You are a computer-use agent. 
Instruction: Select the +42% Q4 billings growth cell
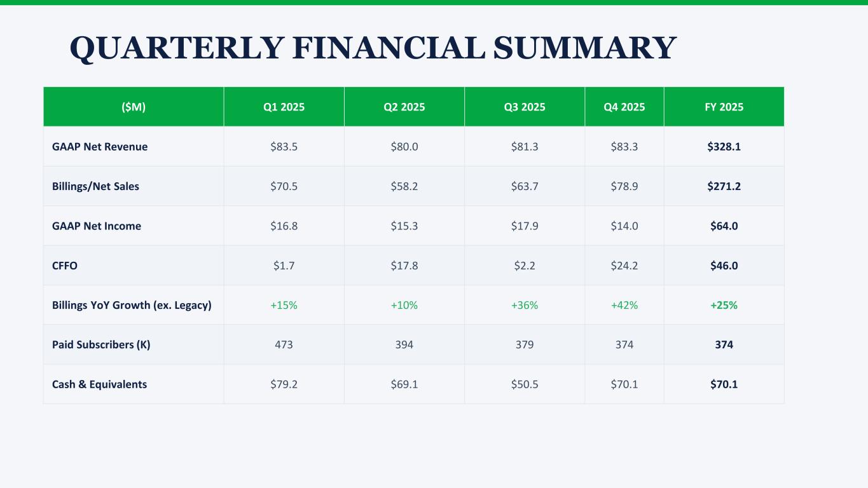[x=624, y=305]
